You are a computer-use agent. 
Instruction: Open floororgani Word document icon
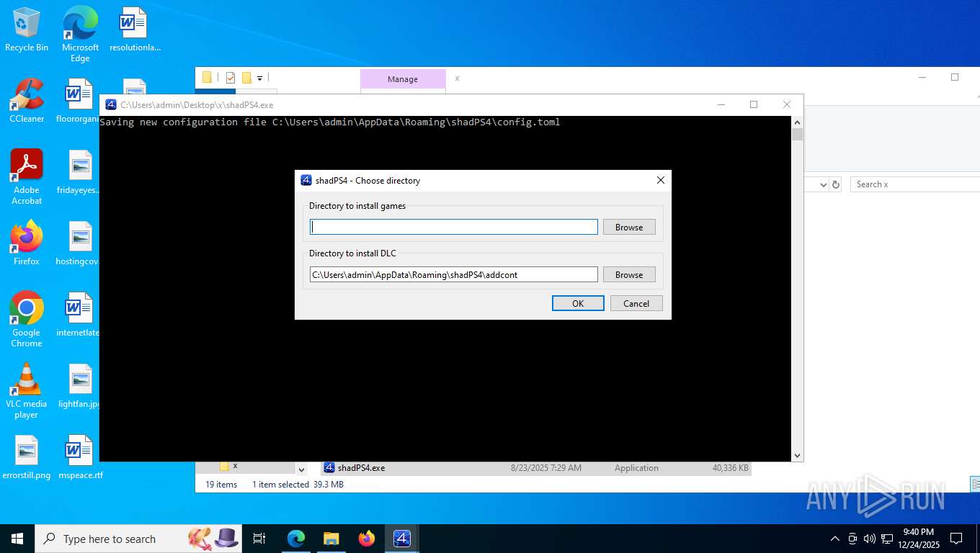[78, 101]
